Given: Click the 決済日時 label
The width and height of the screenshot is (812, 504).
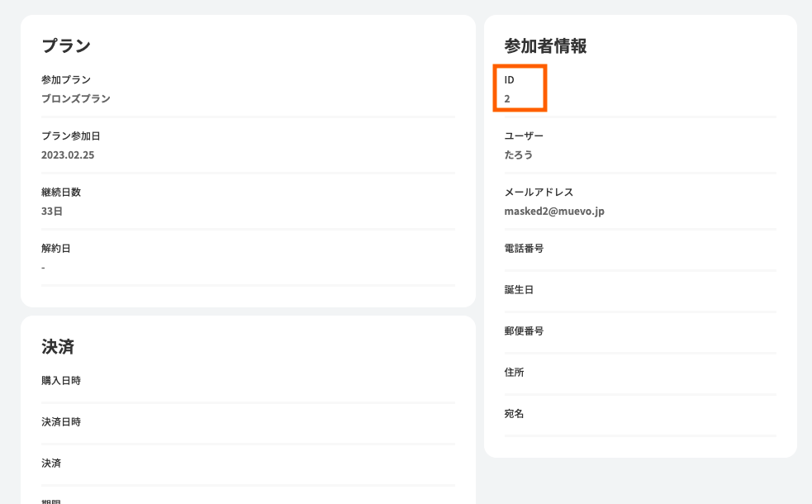Looking at the screenshot, I should [x=61, y=422].
